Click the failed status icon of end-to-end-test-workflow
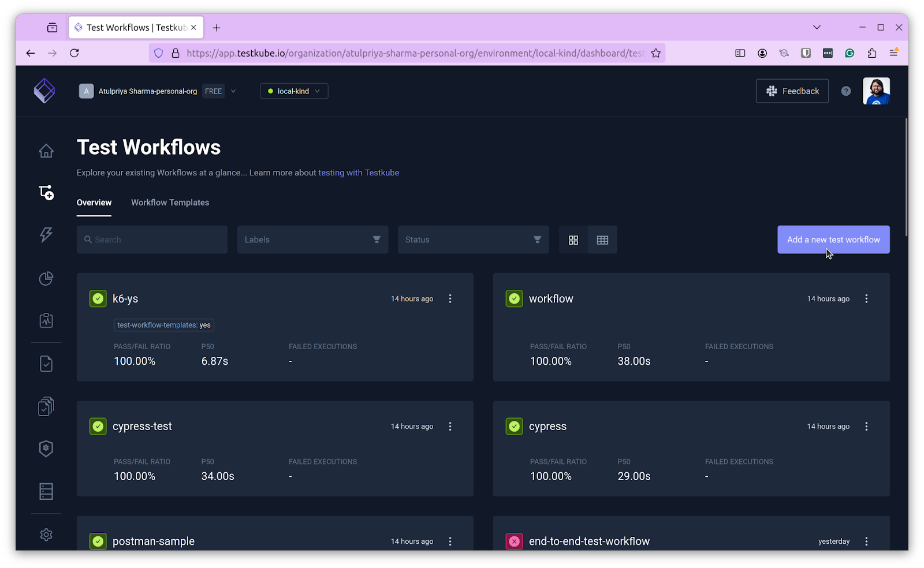The width and height of the screenshot is (924, 568). pyautogui.click(x=514, y=541)
